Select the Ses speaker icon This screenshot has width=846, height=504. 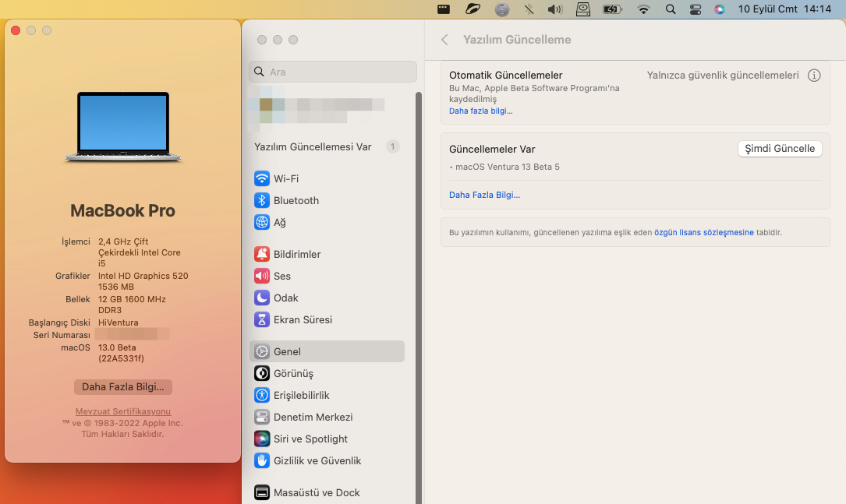click(262, 276)
